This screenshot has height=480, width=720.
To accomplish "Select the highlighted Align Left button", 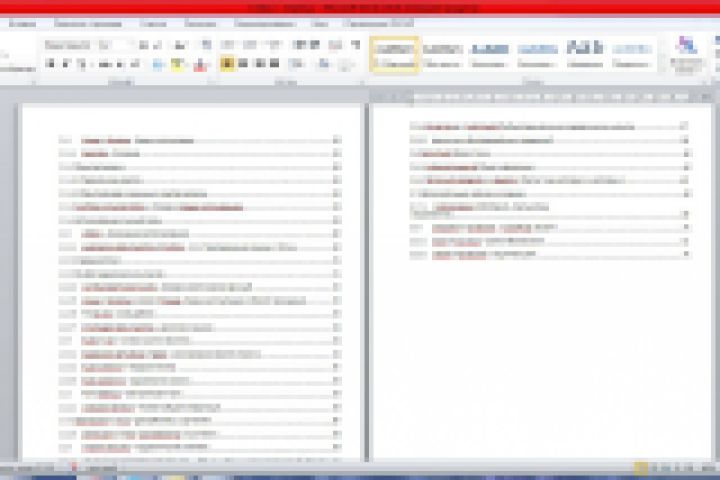I will 227,63.
